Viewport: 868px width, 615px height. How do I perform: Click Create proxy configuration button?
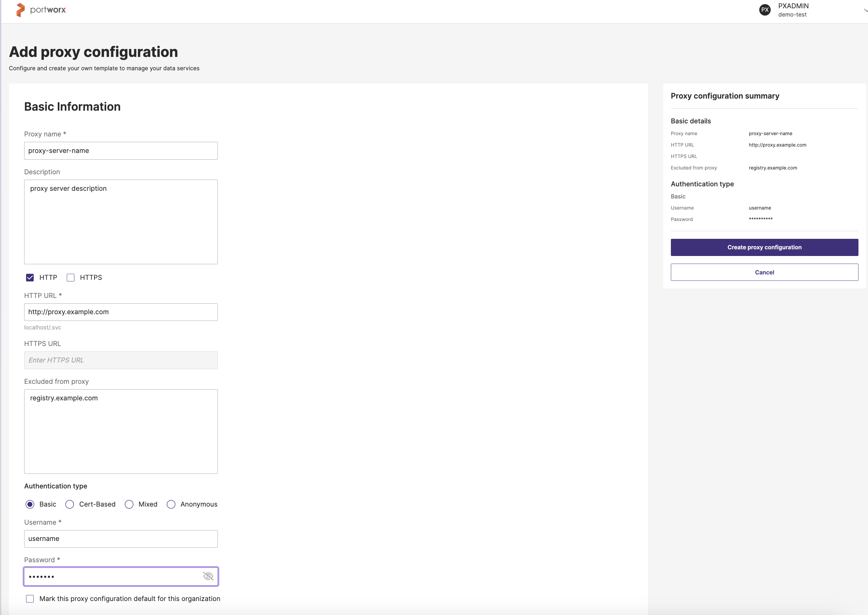coord(764,247)
